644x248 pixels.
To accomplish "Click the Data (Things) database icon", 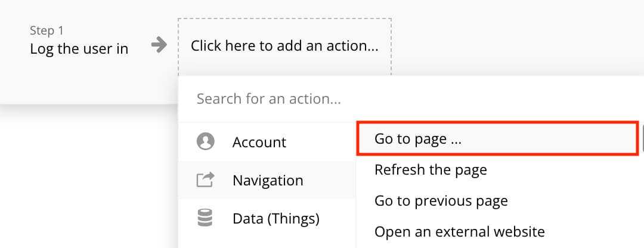I will [x=205, y=218].
